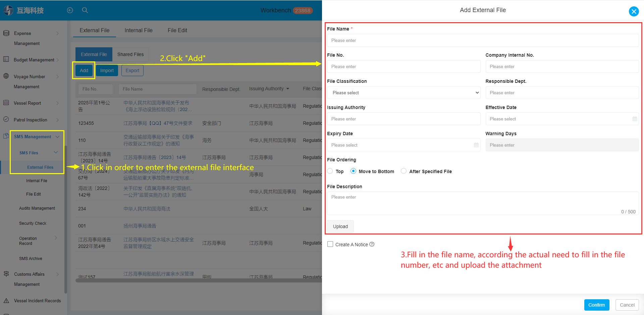This screenshot has width=644, height=315.
Task: Focus the form's File No. field
Action: (404, 66)
